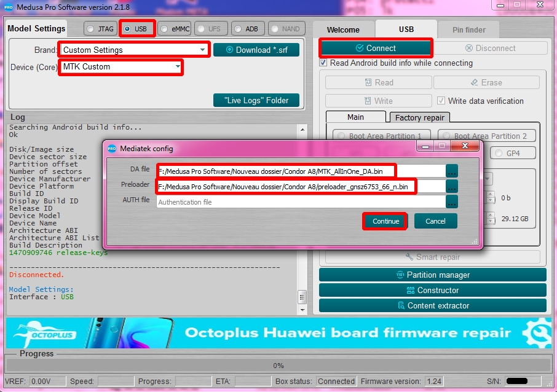Click the AUTH file input field
Screen dimensions: 557x392
[300, 202]
